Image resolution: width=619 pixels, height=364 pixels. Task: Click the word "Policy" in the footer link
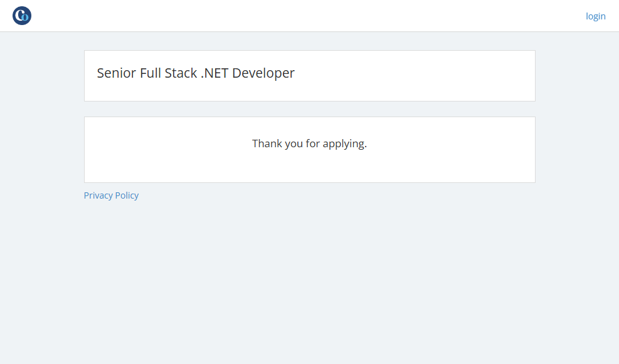click(x=127, y=195)
